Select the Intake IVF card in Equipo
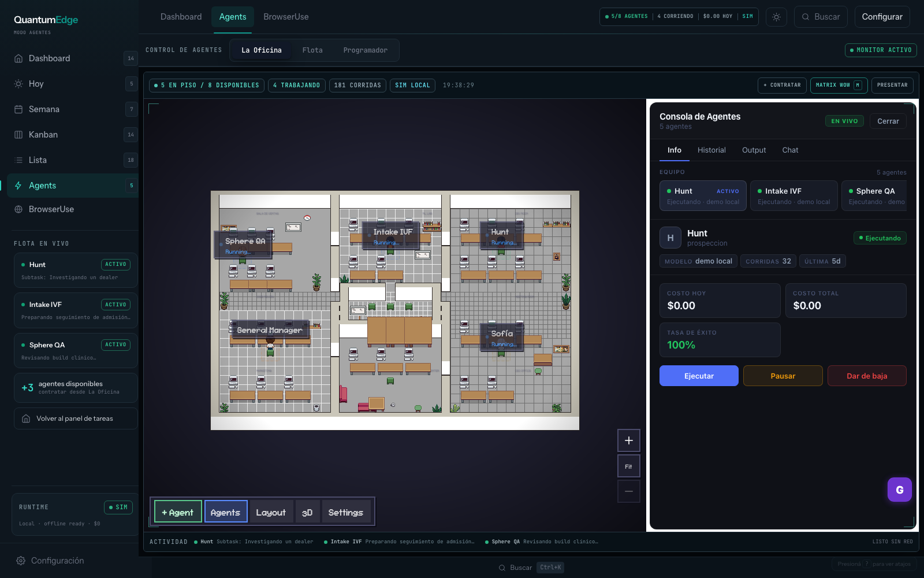 tap(793, 196)
